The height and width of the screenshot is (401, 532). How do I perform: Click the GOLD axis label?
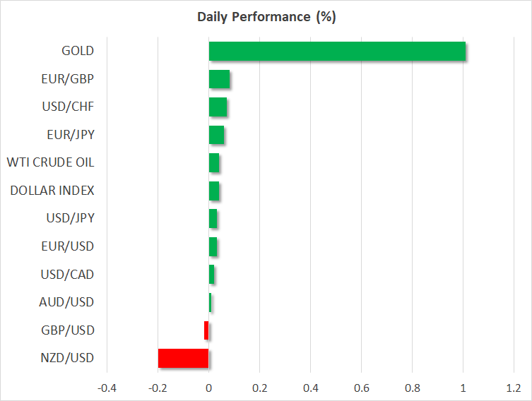78,51
